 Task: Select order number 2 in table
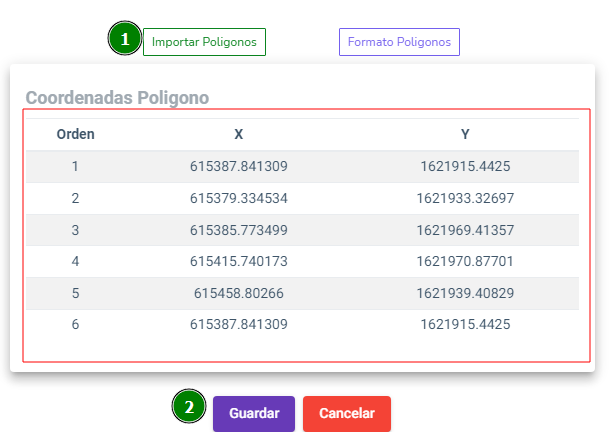pyautogui.click(x=75, y=198)
